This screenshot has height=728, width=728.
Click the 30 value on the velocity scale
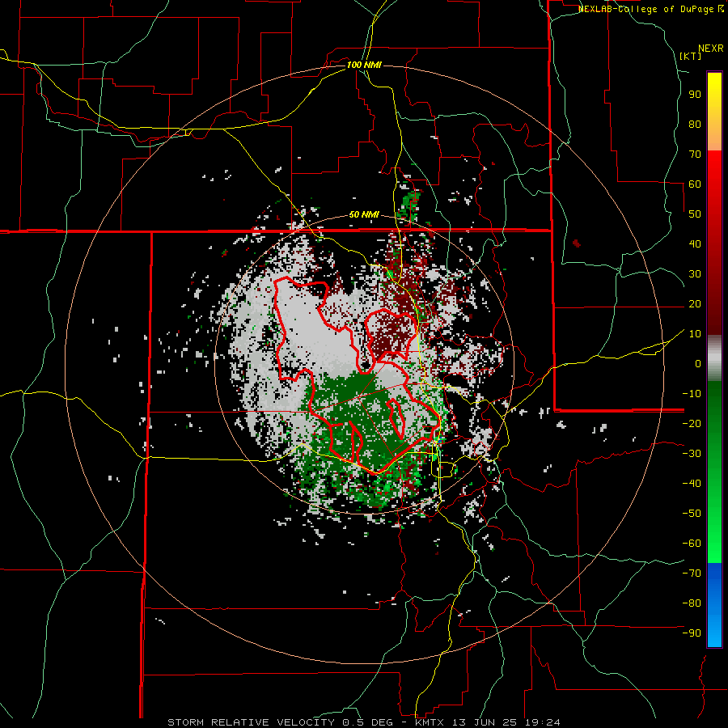695,274
